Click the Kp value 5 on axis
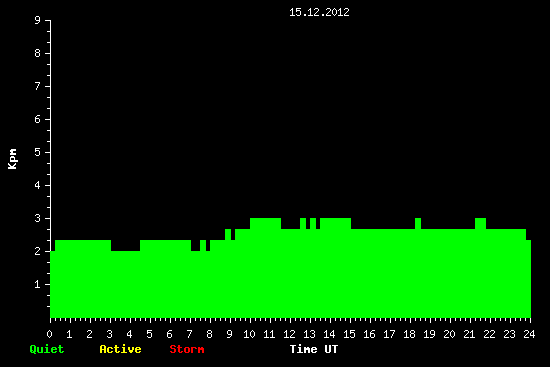The height and width of the screenshot is (367, 550). tap(38, 152)
